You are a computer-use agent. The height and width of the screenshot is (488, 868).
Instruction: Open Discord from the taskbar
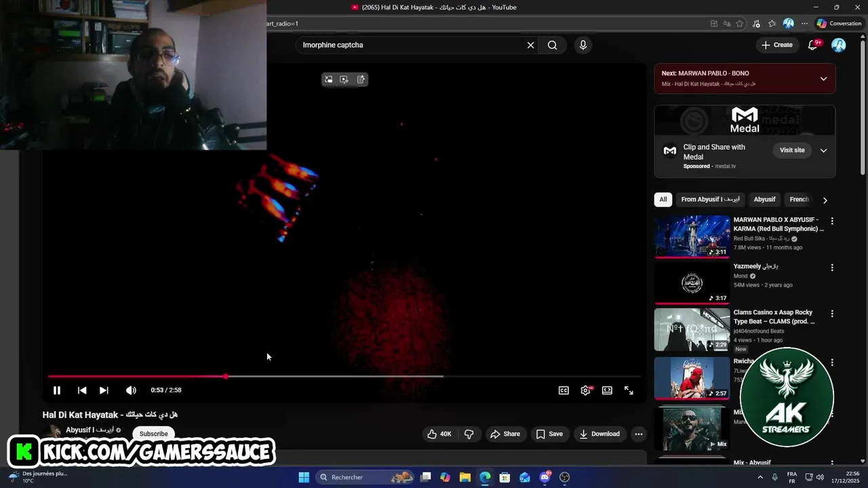click(x=545, y=477)
